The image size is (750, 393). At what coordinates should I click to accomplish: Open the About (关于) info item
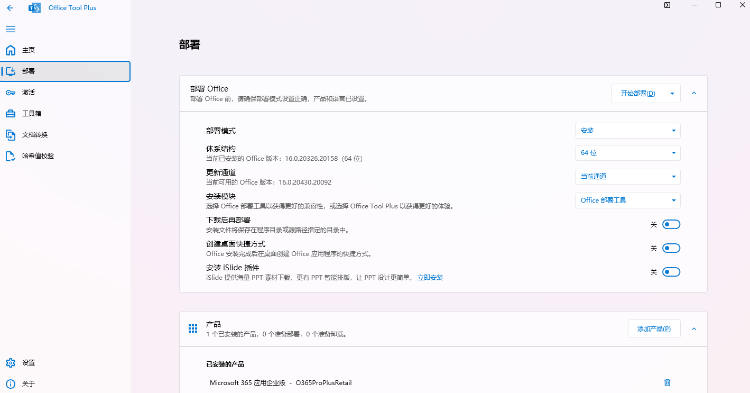[66, 383]
